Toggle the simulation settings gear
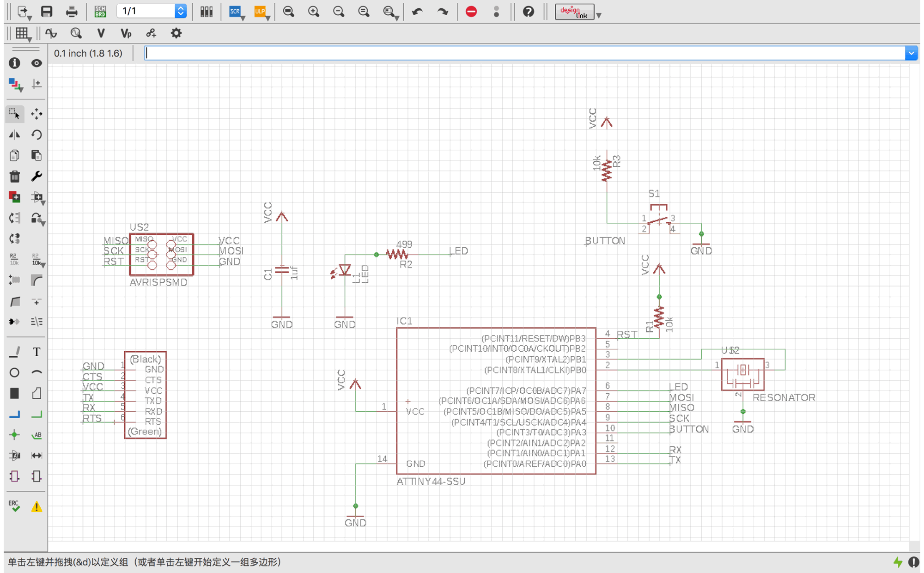Image resolution: width=924 pixels, height=573 pixels. (176, 33)
